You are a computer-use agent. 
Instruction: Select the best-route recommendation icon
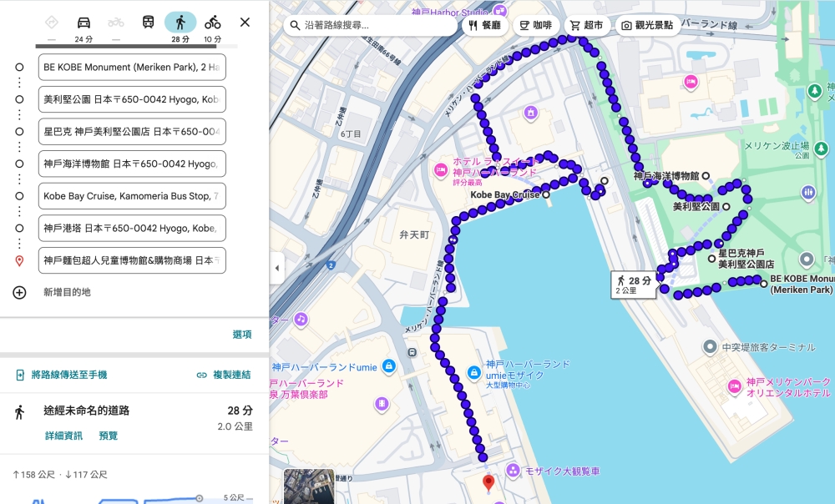51,21
